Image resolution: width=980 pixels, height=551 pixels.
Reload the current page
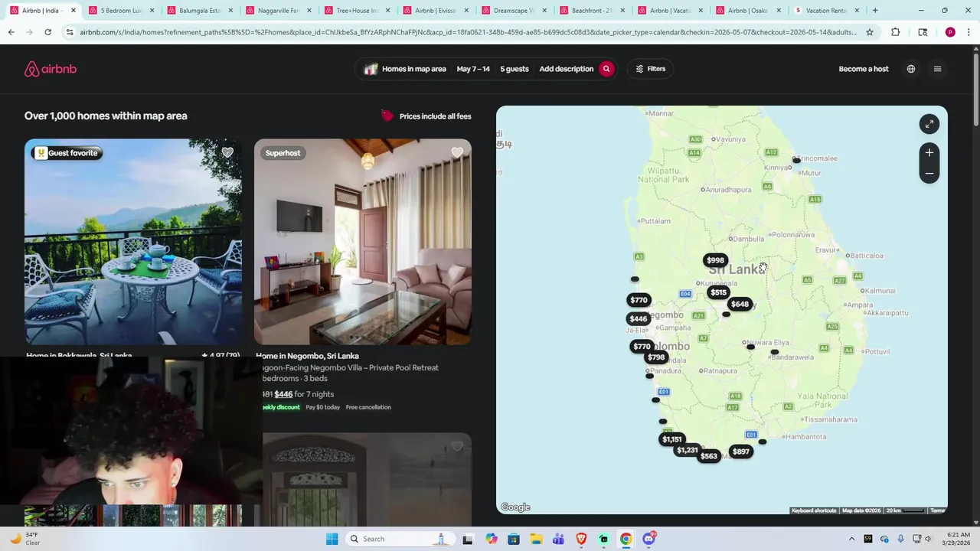click(47, 32)
